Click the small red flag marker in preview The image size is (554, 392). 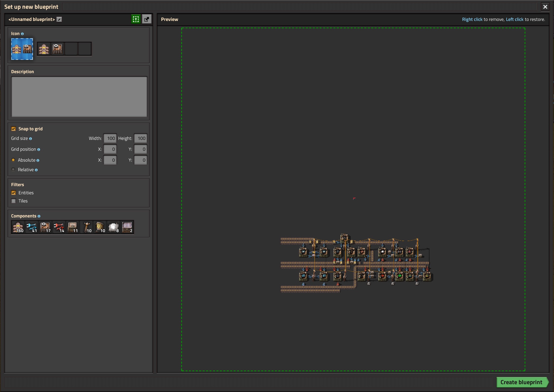354,198
